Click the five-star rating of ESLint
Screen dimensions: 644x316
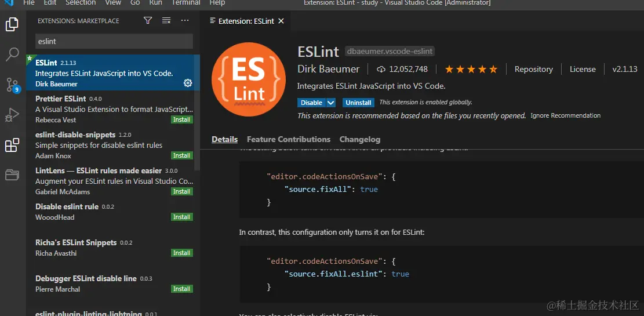tap(471, 70)
